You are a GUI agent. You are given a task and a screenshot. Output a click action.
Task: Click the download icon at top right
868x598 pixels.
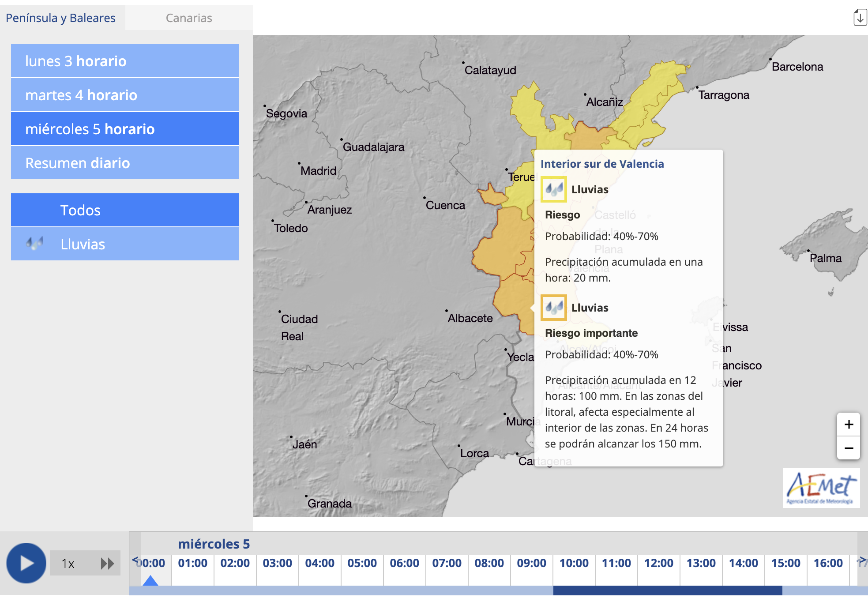coord(860,18)
